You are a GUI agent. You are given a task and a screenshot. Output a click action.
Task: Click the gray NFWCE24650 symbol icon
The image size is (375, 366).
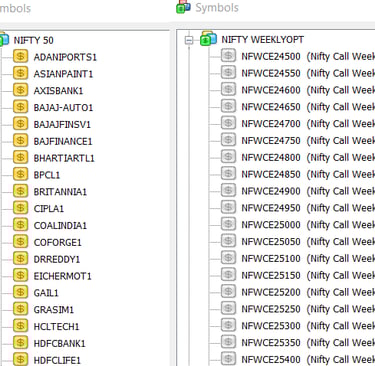tap(228, 106)
